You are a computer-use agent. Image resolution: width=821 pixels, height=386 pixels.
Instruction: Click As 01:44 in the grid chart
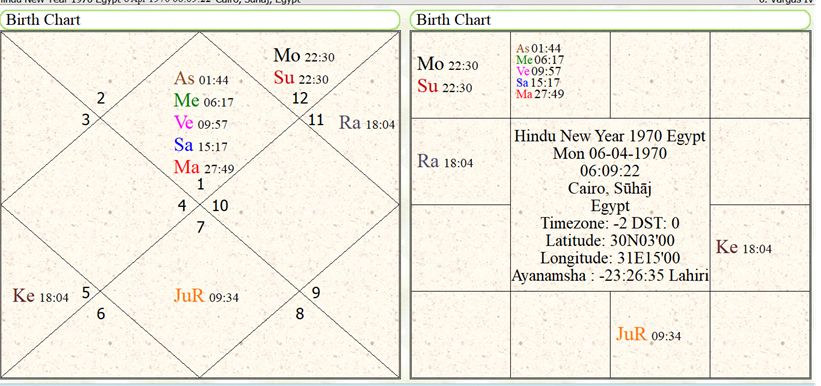click(x=539, y=49)
